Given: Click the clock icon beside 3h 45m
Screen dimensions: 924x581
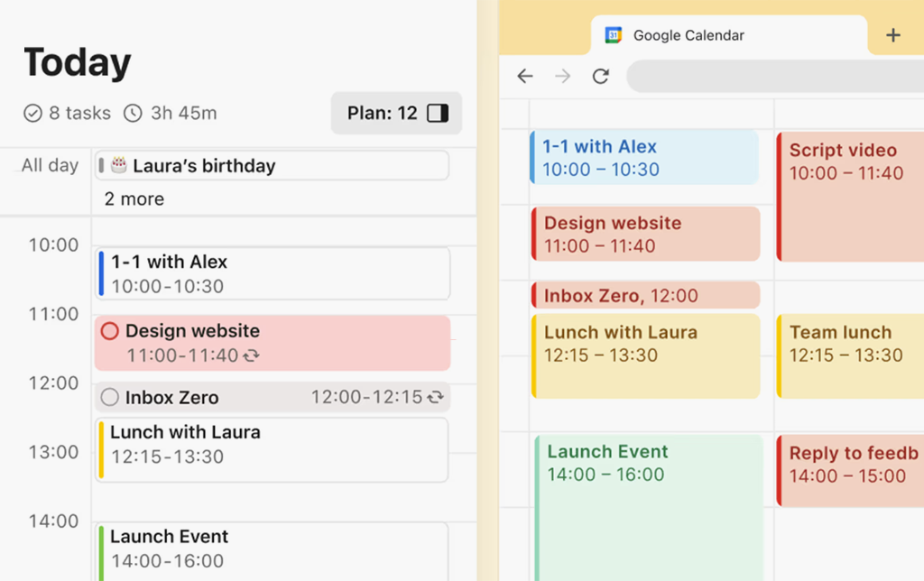Looking at the screenshot, I should point(133,114).
